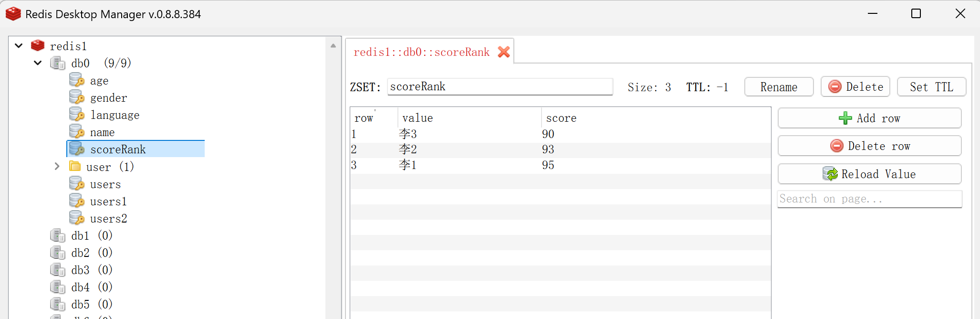
Task: Select the value cell 李2
Action: click(x=408, y=149)
